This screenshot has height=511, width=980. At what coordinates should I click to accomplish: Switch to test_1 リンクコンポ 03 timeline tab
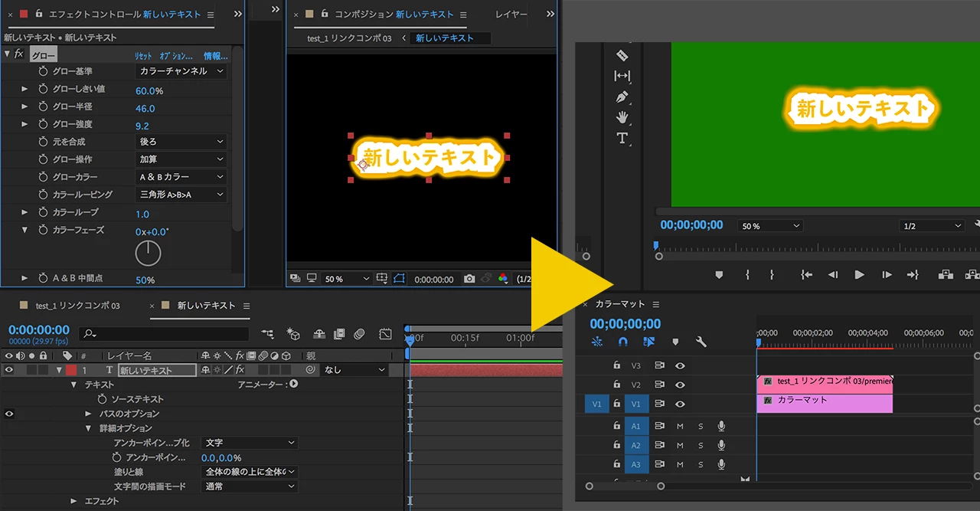click(77, 306)
